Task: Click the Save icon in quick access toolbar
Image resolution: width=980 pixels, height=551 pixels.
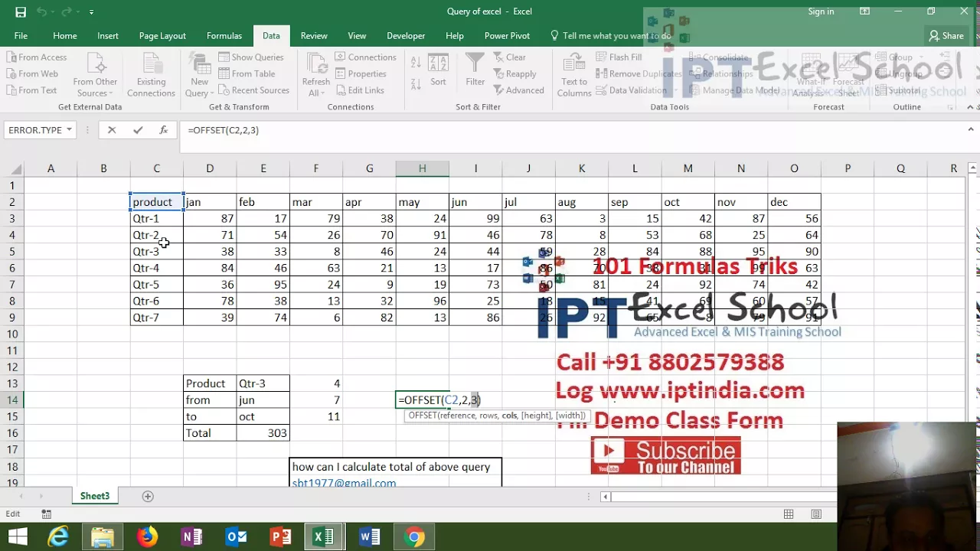Action: (x=21, y=11)
